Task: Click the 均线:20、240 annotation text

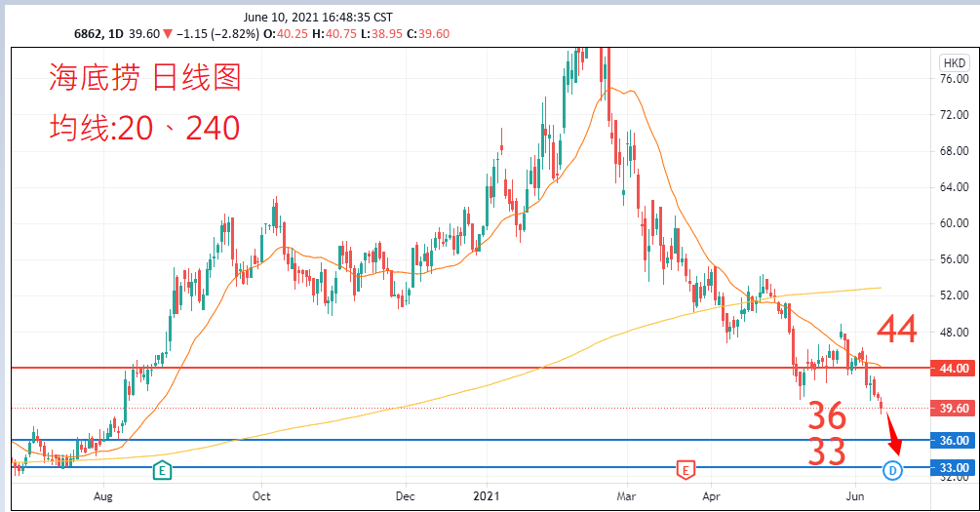Action: (144, 128)
